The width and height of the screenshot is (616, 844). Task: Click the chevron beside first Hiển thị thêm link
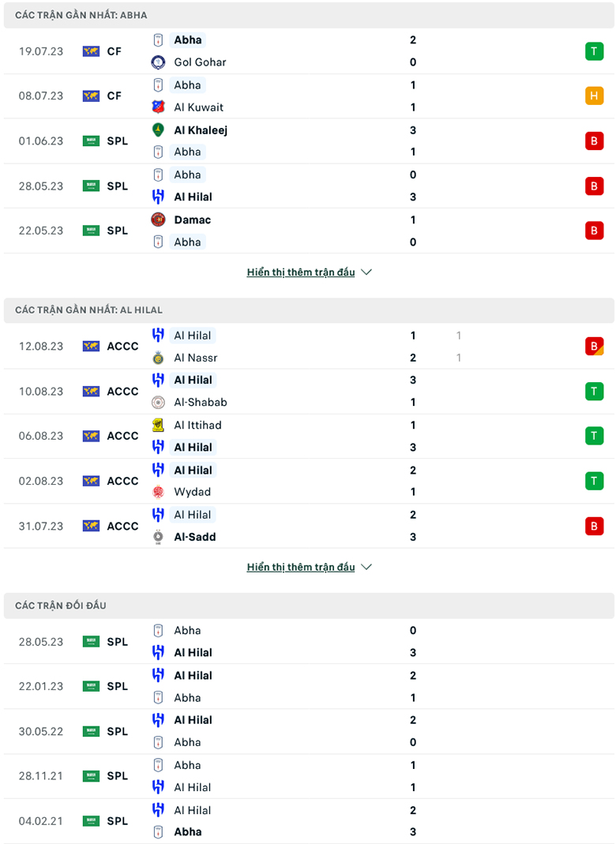click(366, 272)
